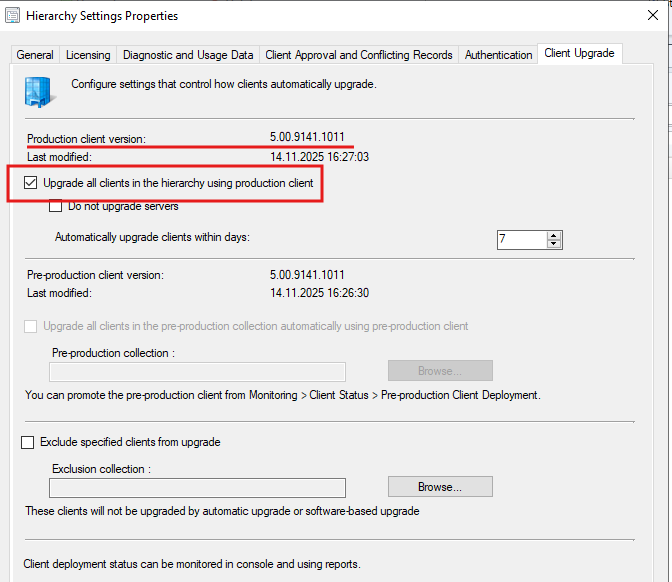Open the Licensing tab
Screen dimensions: 672x582
click(x=88, y=55)
